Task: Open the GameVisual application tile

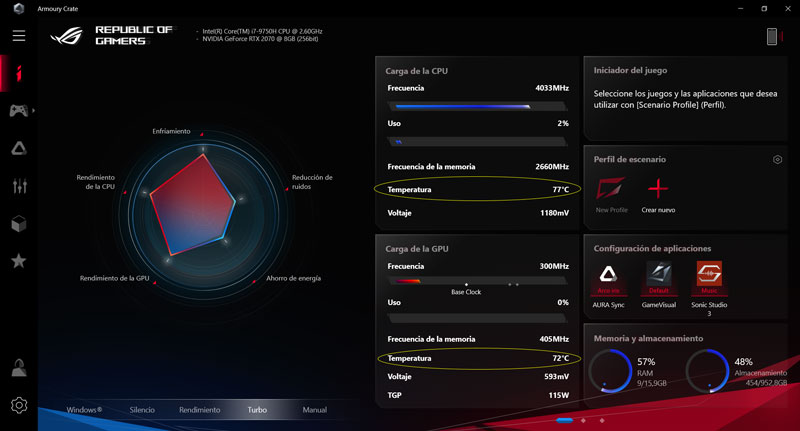Action: click(658, 279)
